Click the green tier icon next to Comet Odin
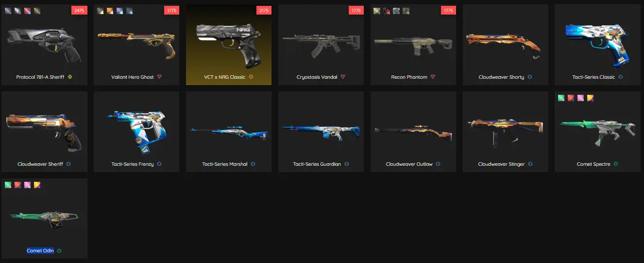The height and width of the screenshot is (263, 644). coord(59,251)
